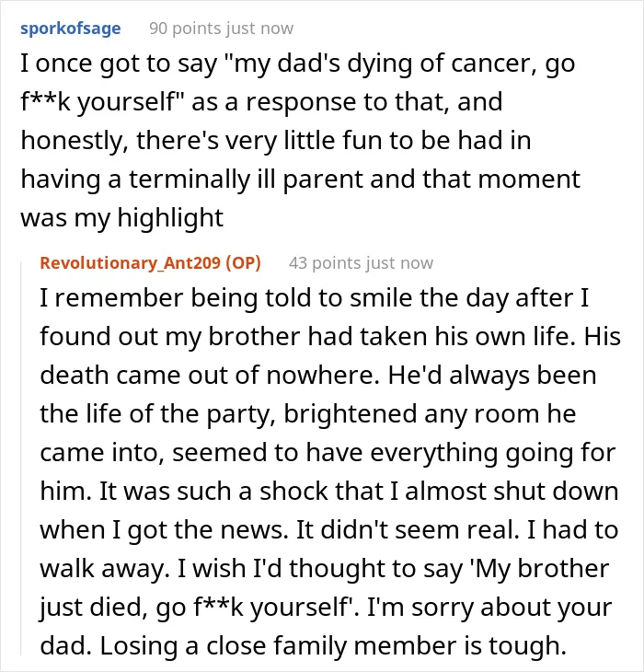This screenshot has height=672, width=644.
Task: Open Revolutionary_Ant209's profile link
Action: pos(130,262)
